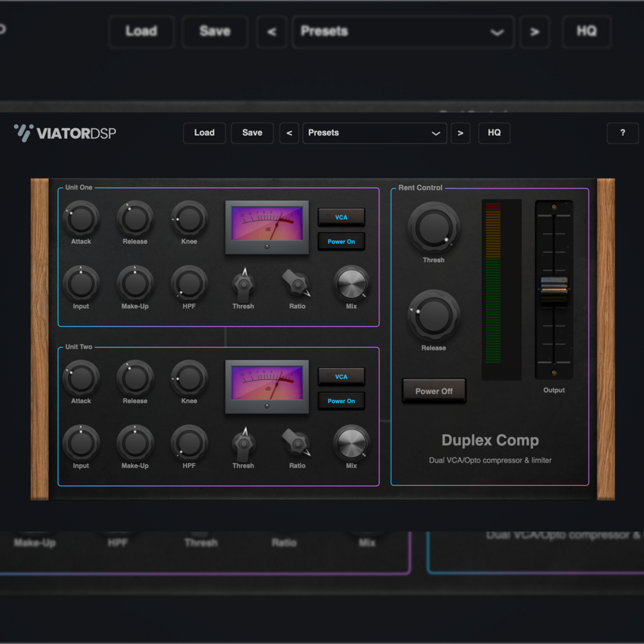The image size is (644, 644).
Task: Go to the next preset arrow
Action: pos(460,133)
